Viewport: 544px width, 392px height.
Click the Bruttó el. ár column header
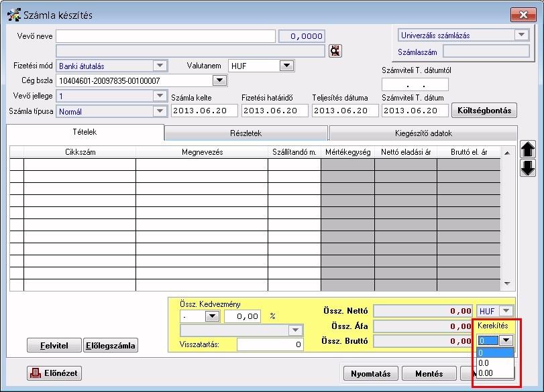point(469,152)
